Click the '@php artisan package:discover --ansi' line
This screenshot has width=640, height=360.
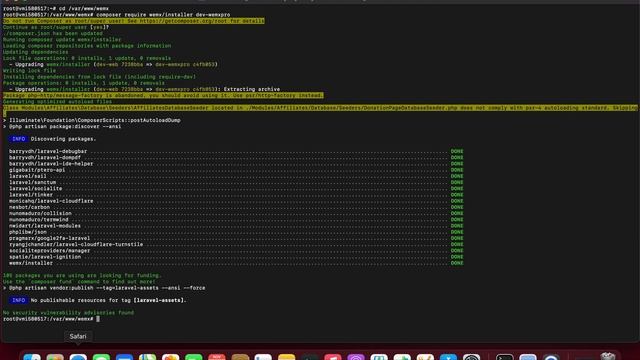(x=62, y=126)
